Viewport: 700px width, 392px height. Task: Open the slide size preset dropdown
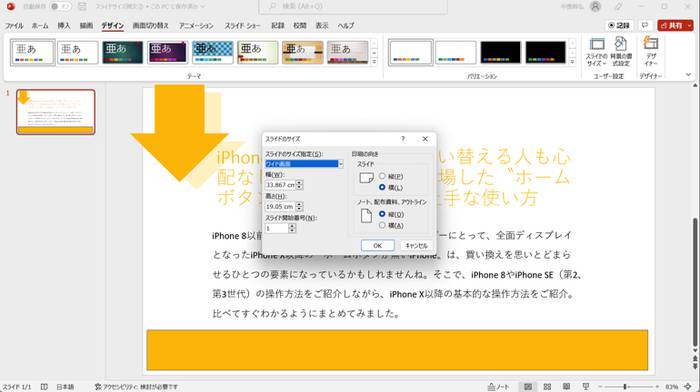click(341, 164)
